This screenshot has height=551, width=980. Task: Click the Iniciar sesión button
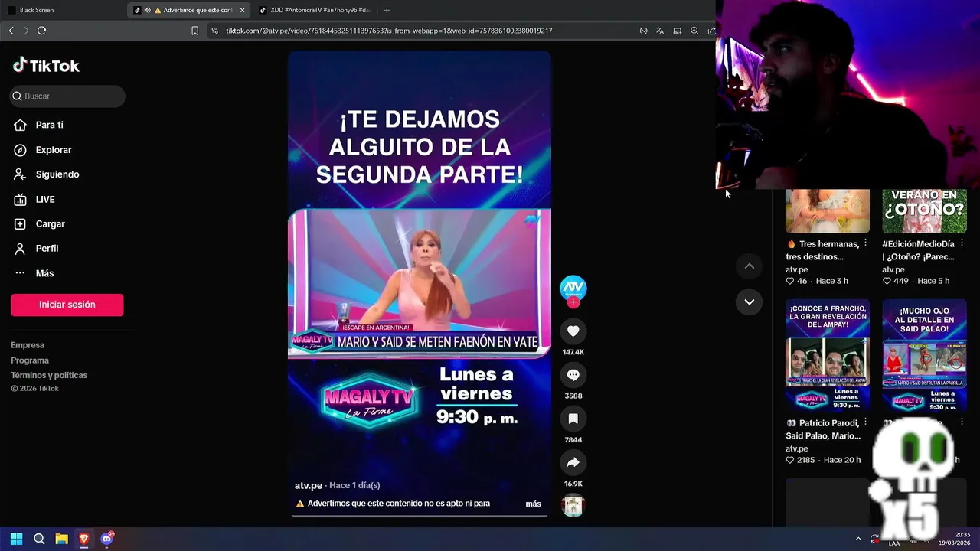(x=67, y=305)
